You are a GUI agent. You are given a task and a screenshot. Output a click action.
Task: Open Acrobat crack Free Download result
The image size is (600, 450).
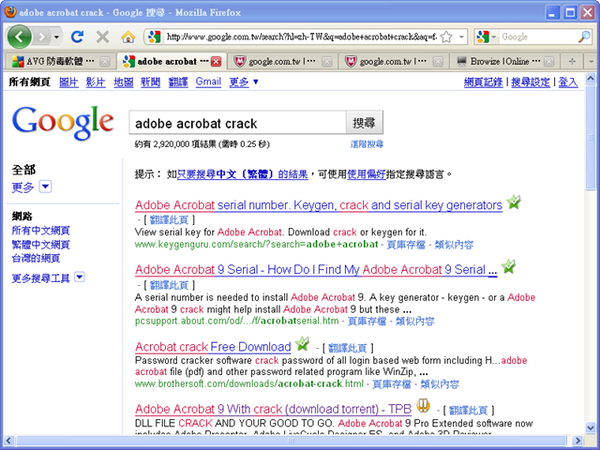[213, 347]
